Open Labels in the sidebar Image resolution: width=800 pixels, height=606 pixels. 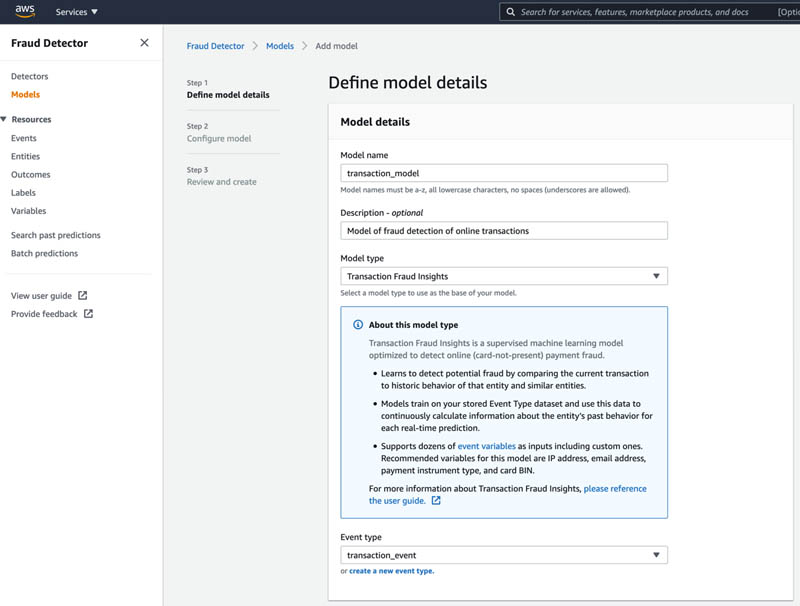(23, 193)
